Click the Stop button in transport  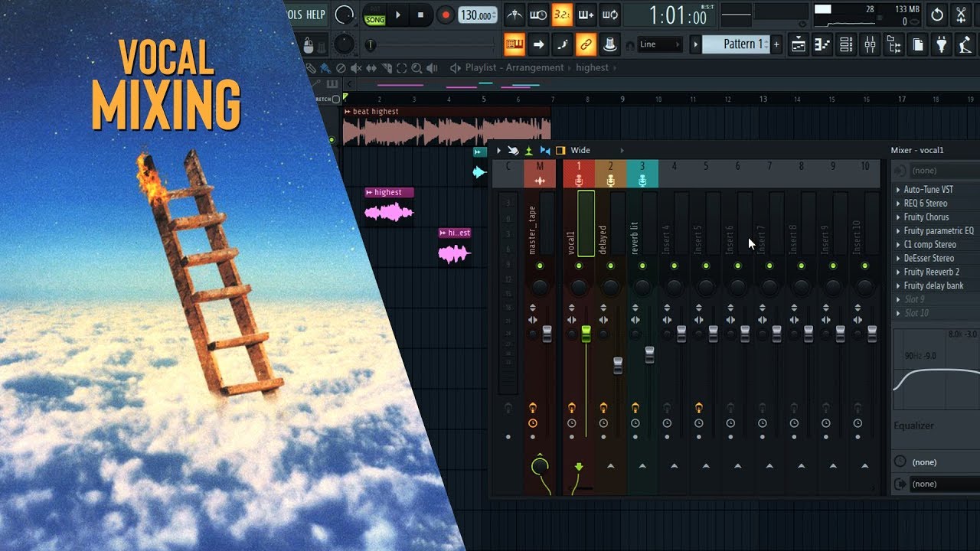[420, 15]
